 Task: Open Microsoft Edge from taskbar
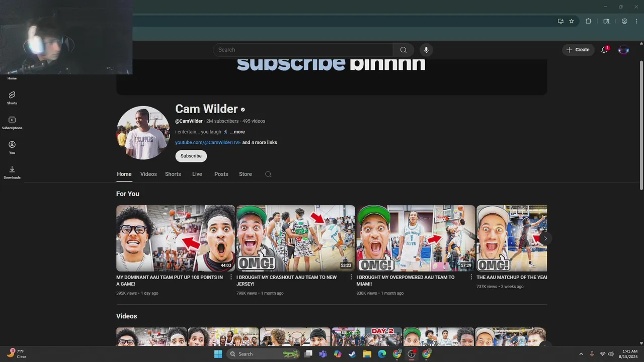pos(382,354)
